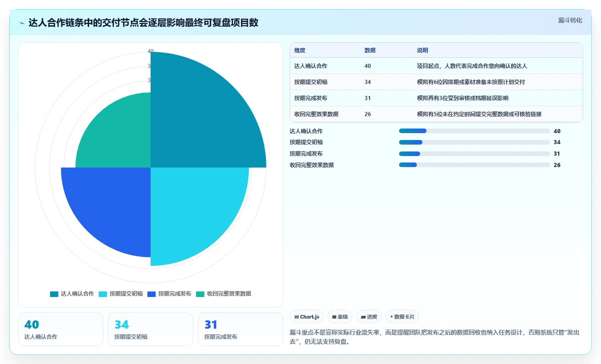Click the 数据卡片 tag chip
Screen dimensions: 601x364
coord(402,317)
